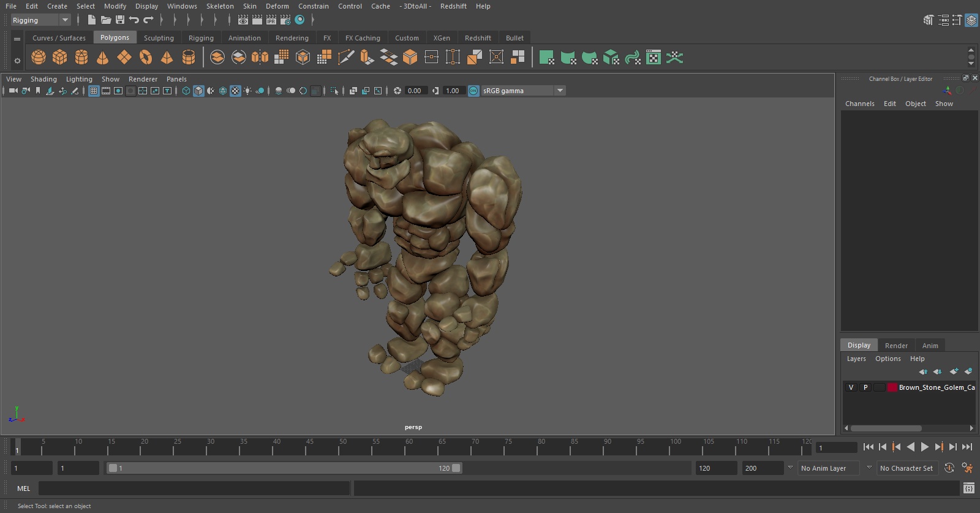Viewport: 980px width, 513px height.
Task: Open Render Settings clapperboard icon
Action: [285, 20]
